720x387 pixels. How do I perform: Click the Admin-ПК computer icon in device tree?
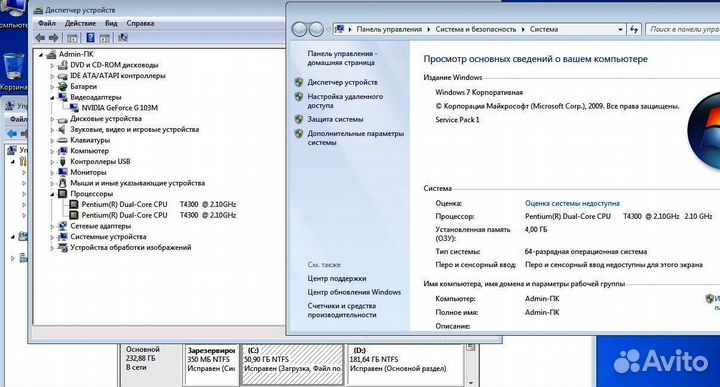pos(51,54)
